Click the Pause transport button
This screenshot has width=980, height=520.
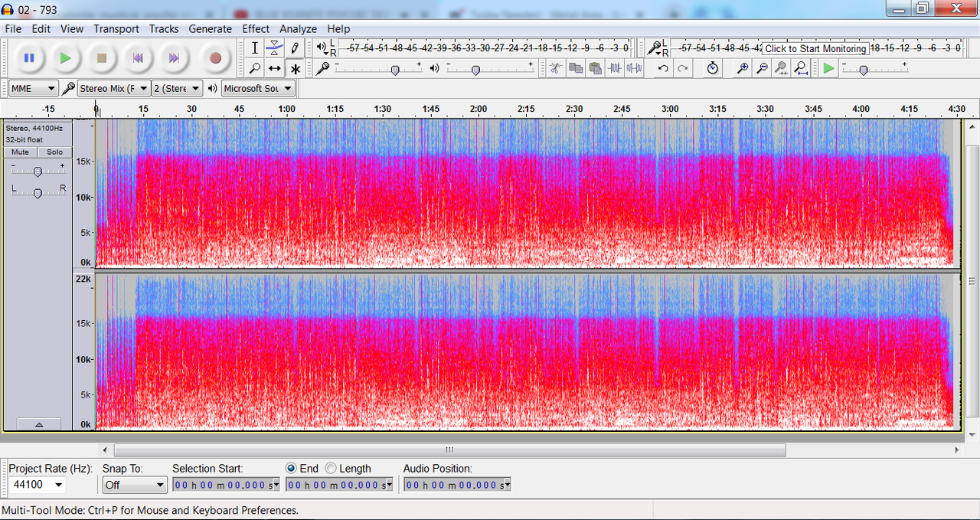click(29, 57)
